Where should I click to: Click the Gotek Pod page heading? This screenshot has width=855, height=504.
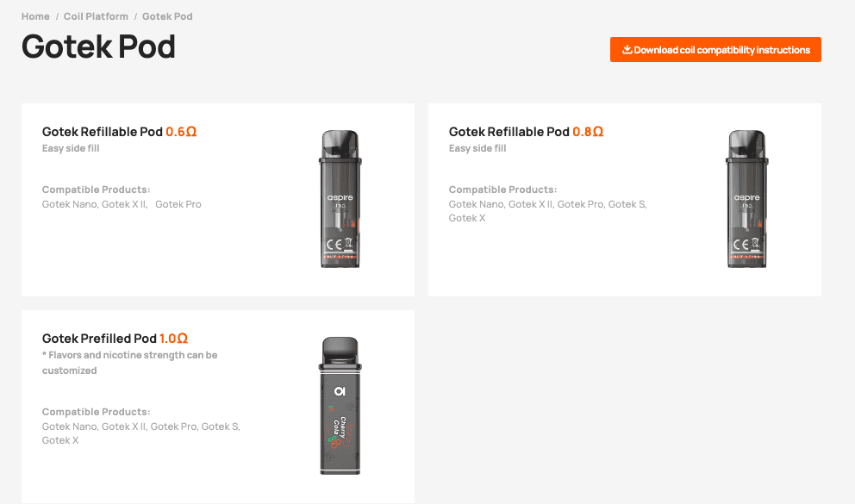[99, 47]
